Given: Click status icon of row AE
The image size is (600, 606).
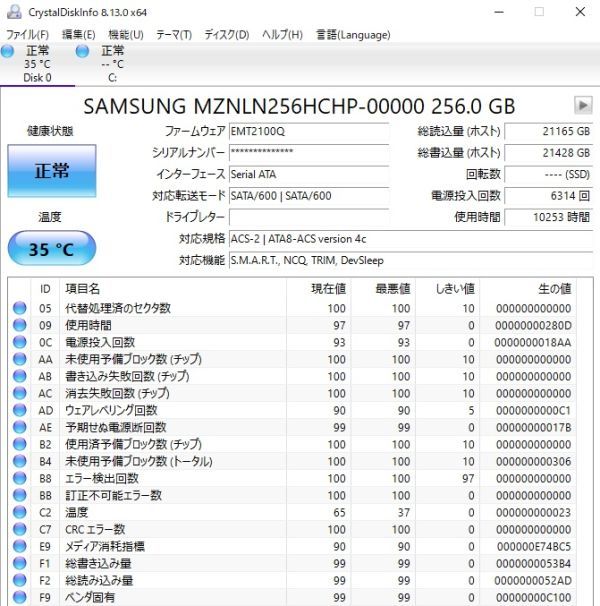Looking at the screenshot, I should (x=19, y=427).
